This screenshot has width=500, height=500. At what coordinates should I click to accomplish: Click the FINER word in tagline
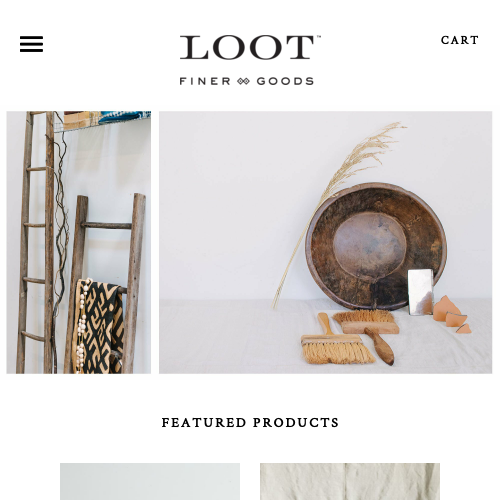(x=205, y=81)
